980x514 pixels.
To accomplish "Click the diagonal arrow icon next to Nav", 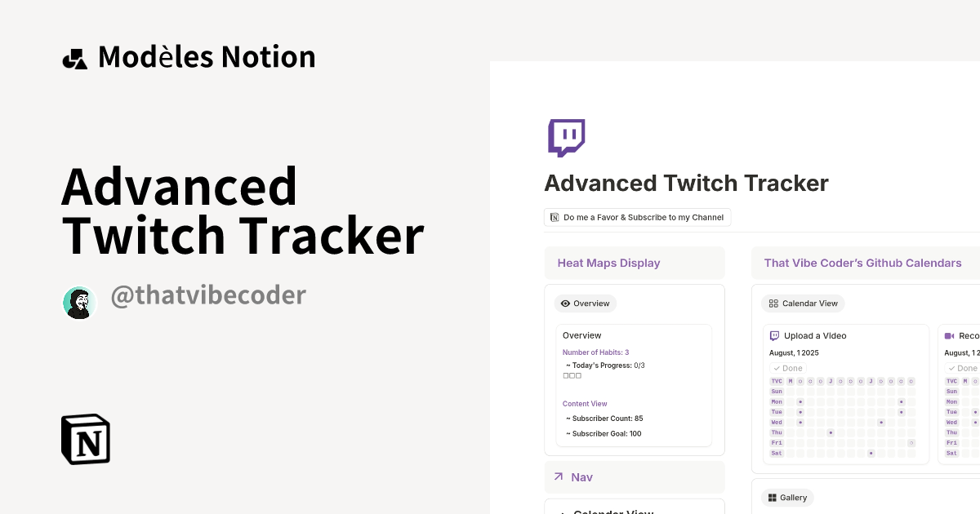I will click(558, 476).
